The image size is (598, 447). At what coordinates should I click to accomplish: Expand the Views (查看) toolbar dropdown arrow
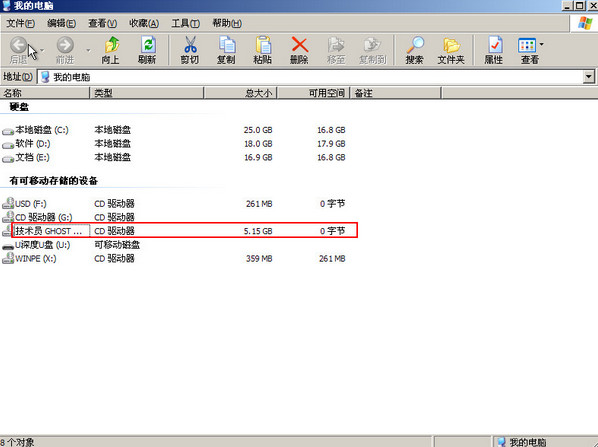coord(542,45)
